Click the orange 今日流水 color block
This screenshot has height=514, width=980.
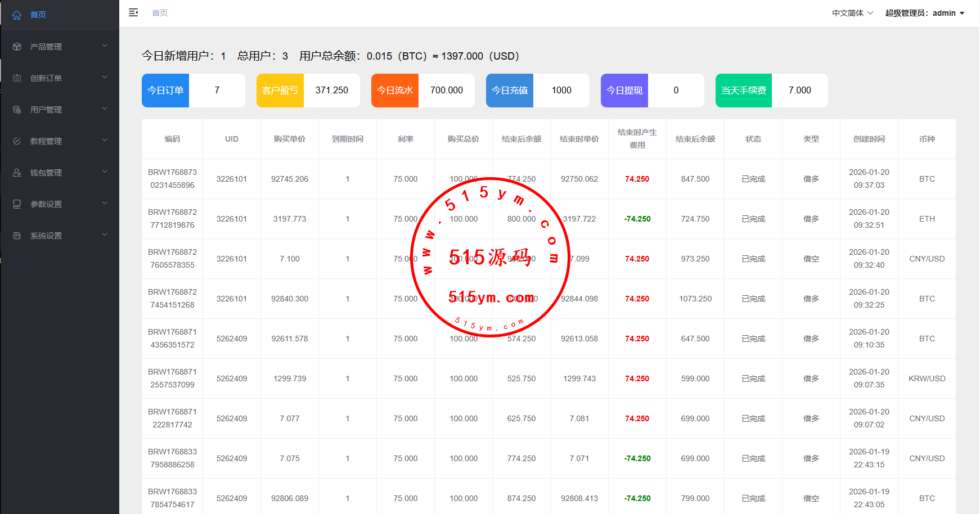(x=395, y=91)
